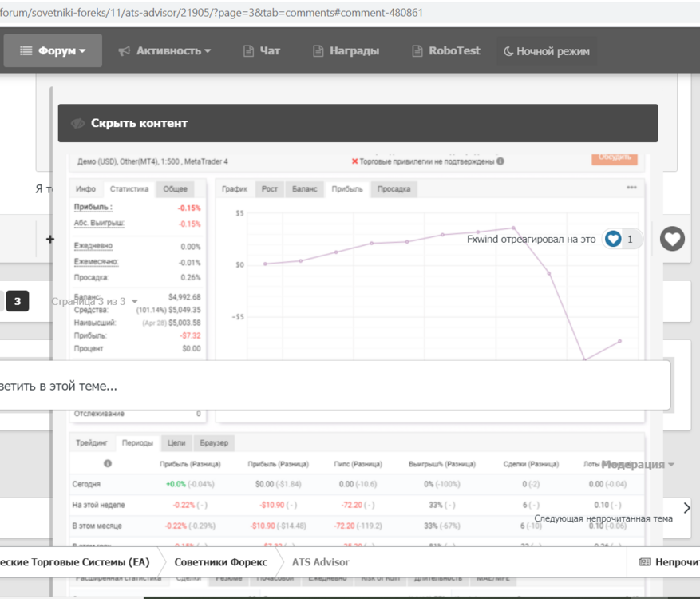Open the Модерация dropdown
The width and height of the screenshot is (700, 599).
tap(638, 465)
